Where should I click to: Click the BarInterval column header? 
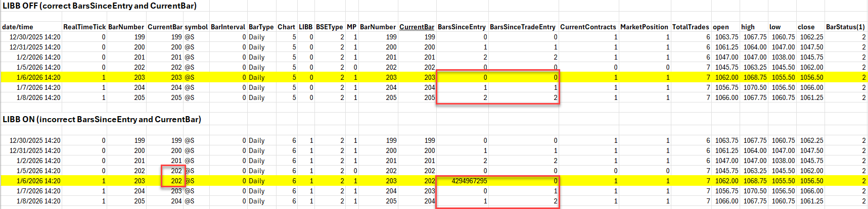pos(227,27)
